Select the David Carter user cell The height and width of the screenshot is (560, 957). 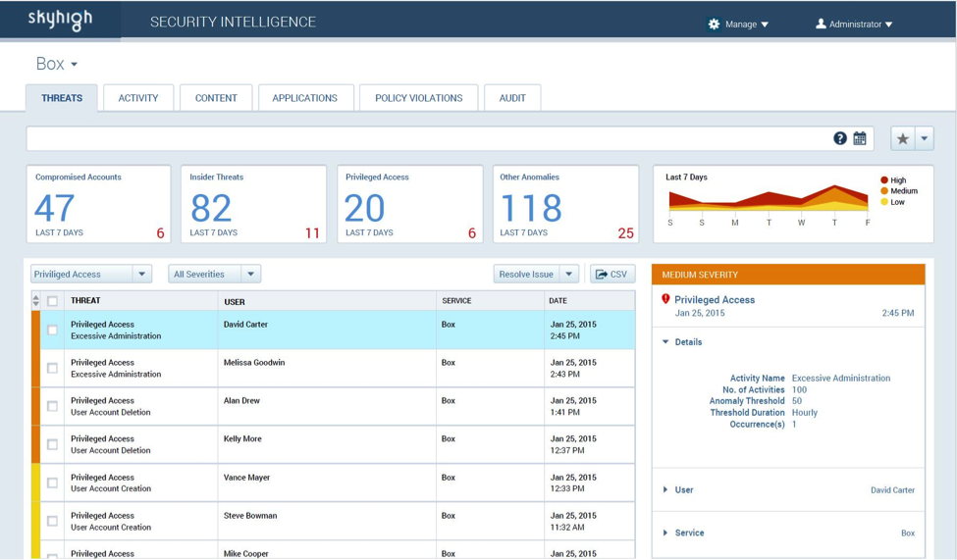click(327, 331)
